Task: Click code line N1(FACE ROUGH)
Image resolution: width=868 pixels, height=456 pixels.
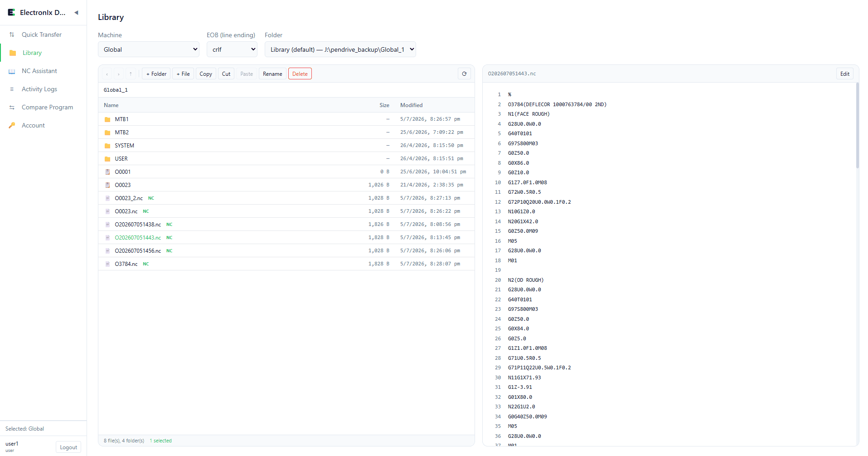Action: click(529, 114)
